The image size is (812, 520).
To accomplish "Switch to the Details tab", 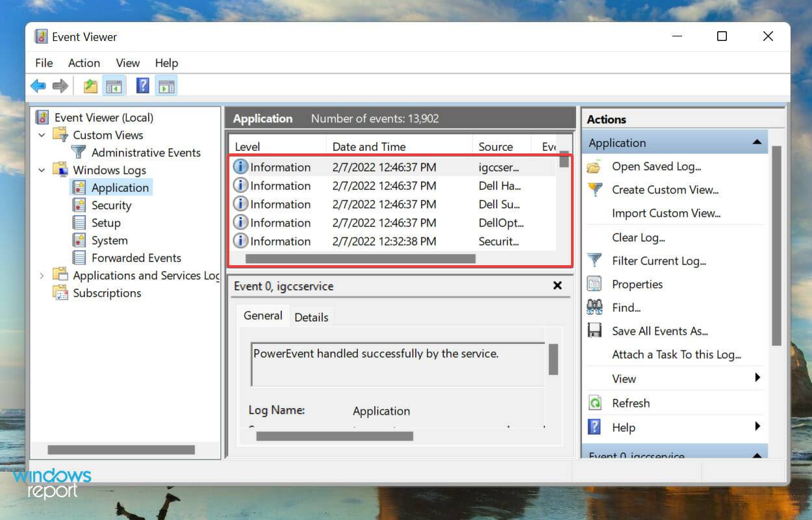I will 312,317.
